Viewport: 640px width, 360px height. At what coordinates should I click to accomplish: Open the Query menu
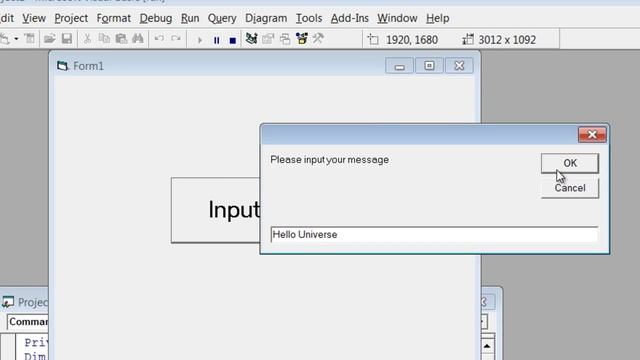point(222,18)
